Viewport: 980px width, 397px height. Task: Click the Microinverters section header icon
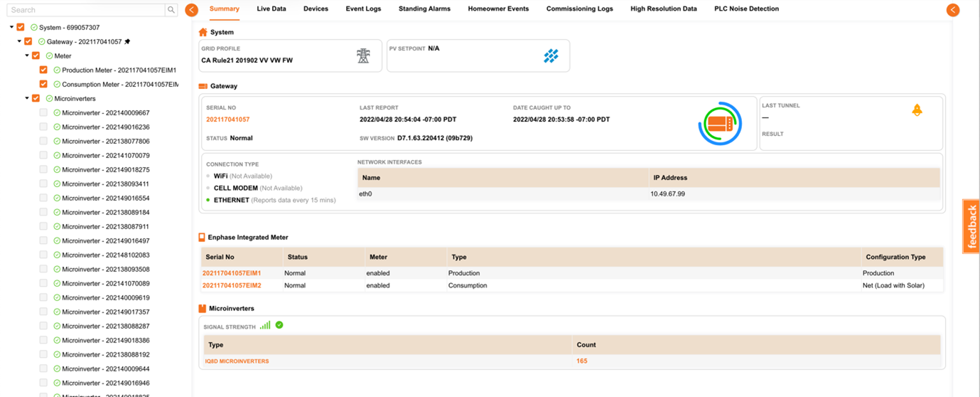point(203,308)
